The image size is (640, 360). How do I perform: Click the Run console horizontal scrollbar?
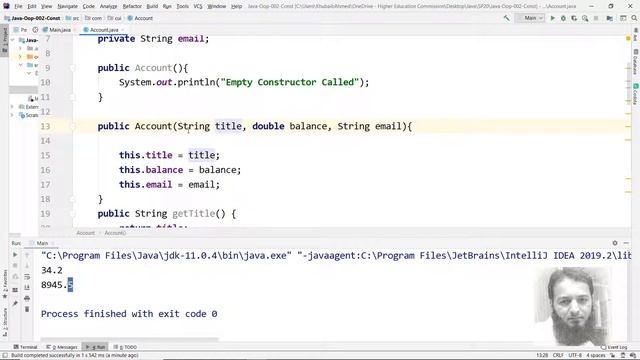pyautogui.click(x=130, y=338)
